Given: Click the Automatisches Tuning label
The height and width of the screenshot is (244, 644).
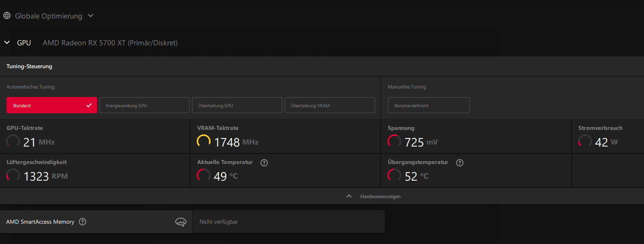Looking at the screenshot, I should [x=30, y=87].
